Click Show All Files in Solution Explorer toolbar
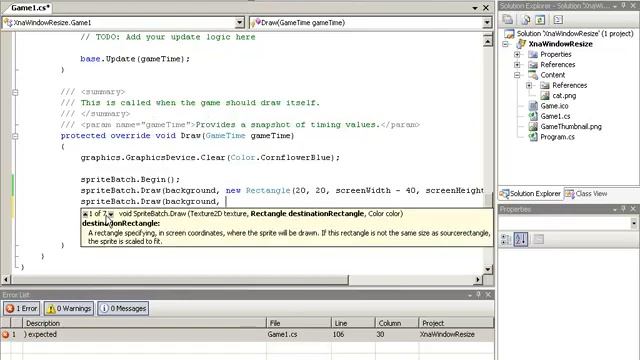This screenshot has width=640, height=360. (526, 20)
